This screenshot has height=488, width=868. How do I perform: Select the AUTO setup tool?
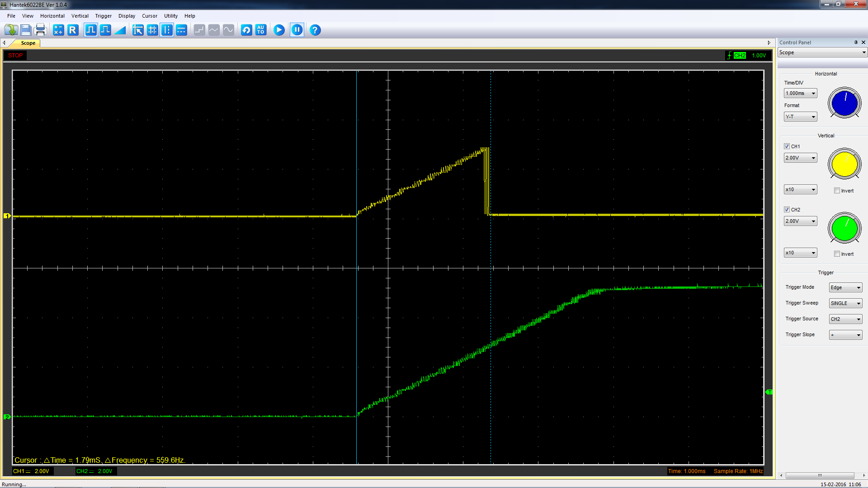pos(260,30)
